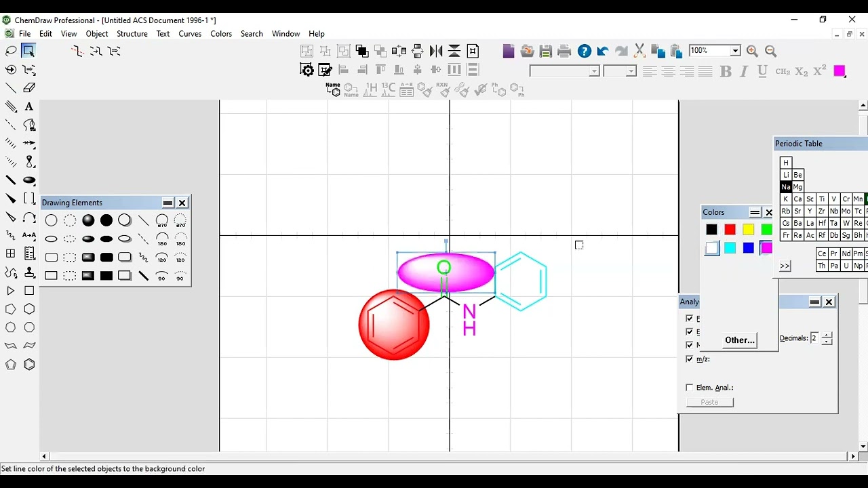Open the Structure menu

pyautogui.click(x=132, y=33)
